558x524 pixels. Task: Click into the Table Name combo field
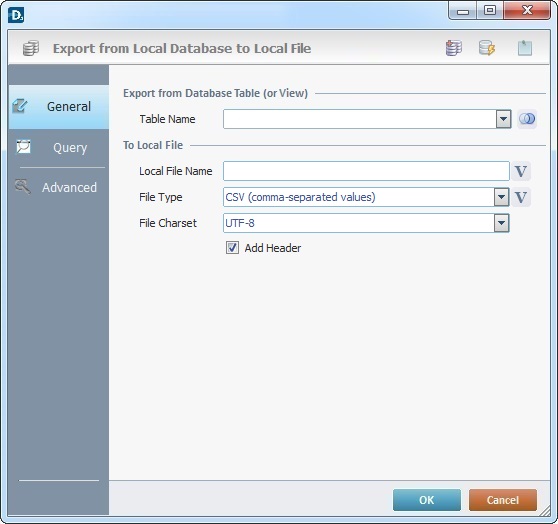(x=360, y=119)
